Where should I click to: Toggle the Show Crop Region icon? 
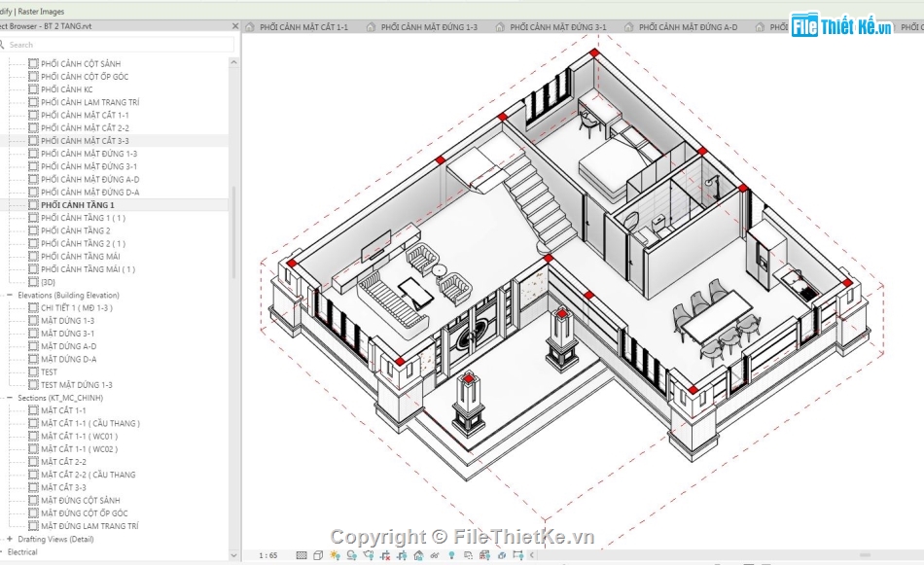(x=402, y=555)
